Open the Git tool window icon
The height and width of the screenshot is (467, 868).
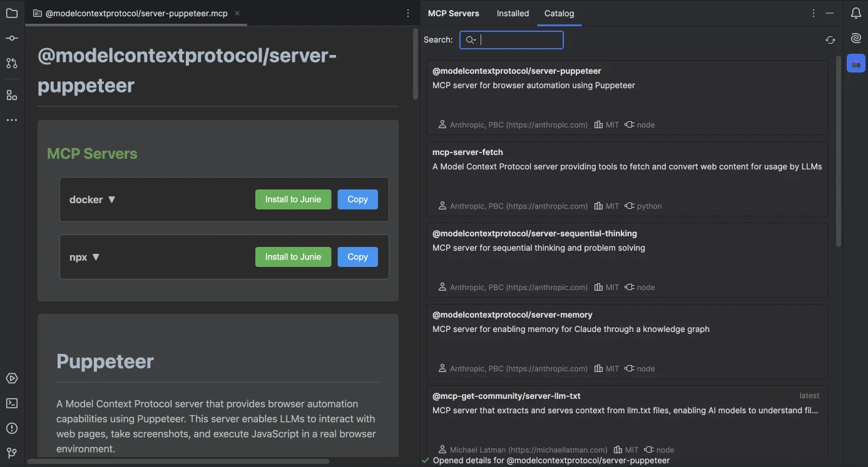click(x=12, y=453)
